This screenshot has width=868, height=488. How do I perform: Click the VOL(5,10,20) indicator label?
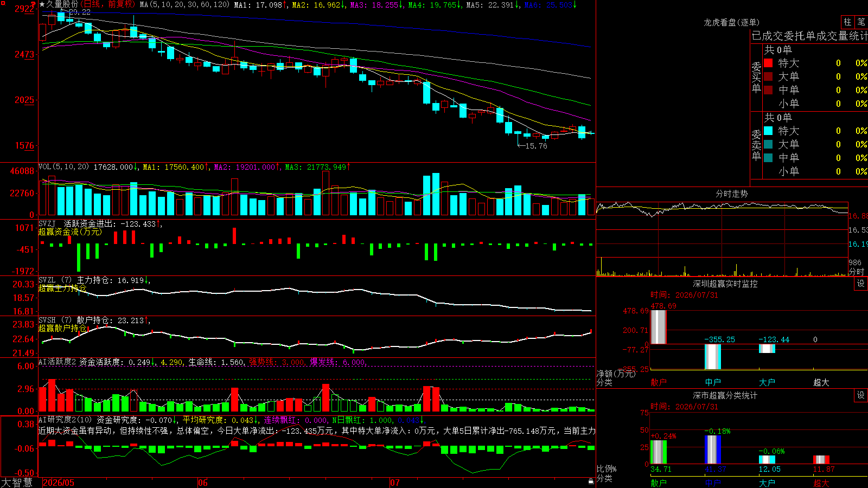pyautogui.click(x=63, y=167)
